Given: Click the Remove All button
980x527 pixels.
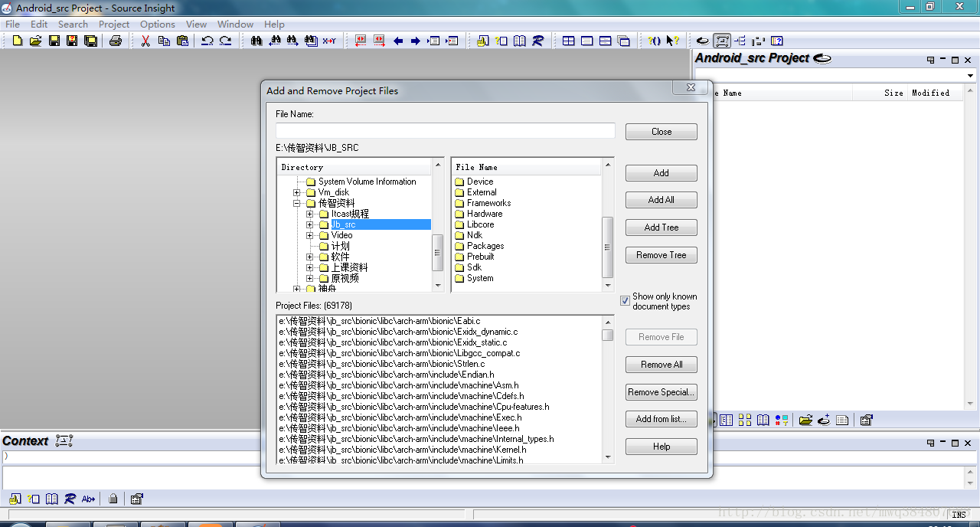Looking at the screenshot, I should point(661,365).
